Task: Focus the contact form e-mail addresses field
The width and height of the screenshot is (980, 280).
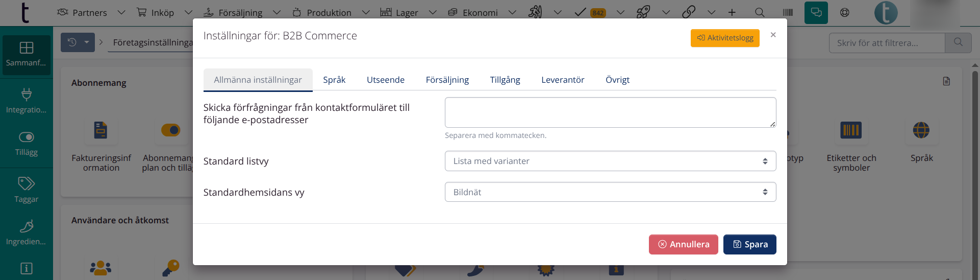Action: click(x=610, y=112)
